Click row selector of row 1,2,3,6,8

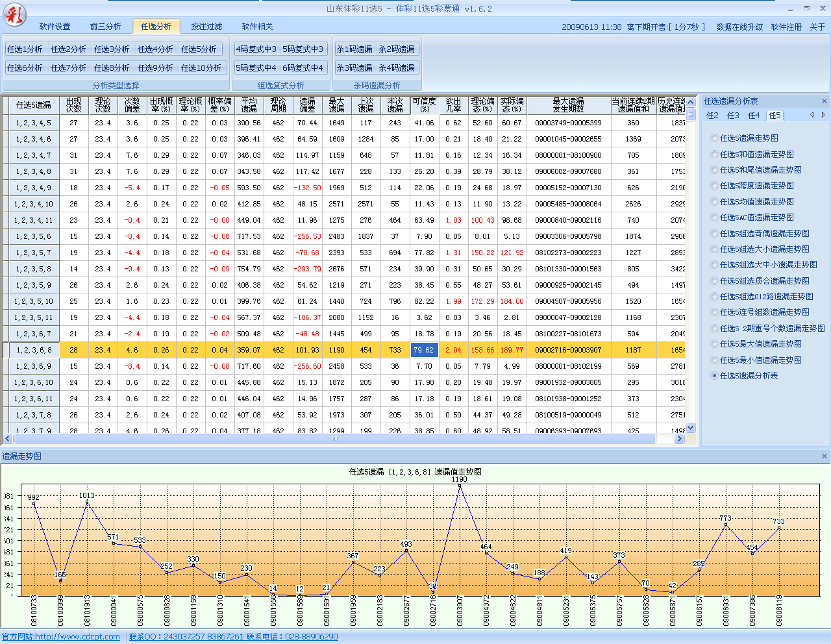[5, 350]
